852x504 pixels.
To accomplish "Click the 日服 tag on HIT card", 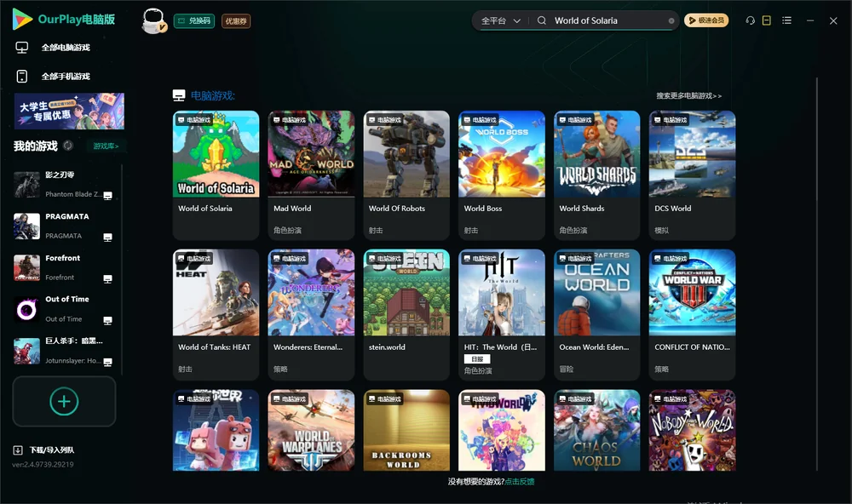I will [x=477, y=359].
